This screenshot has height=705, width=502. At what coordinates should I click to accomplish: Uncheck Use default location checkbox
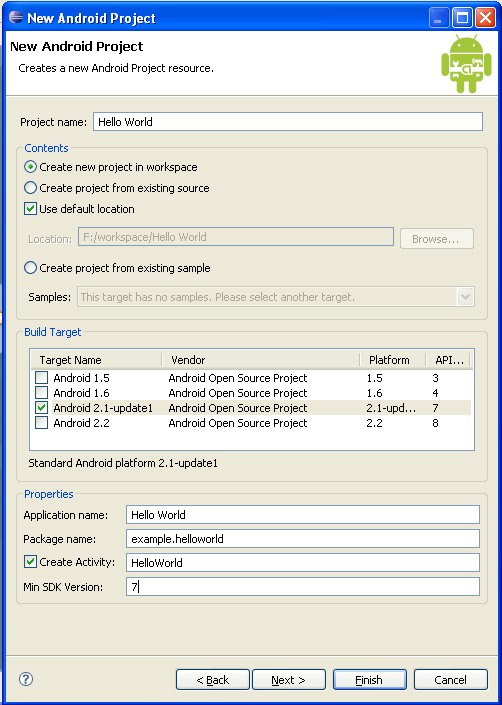pos(30,209)
